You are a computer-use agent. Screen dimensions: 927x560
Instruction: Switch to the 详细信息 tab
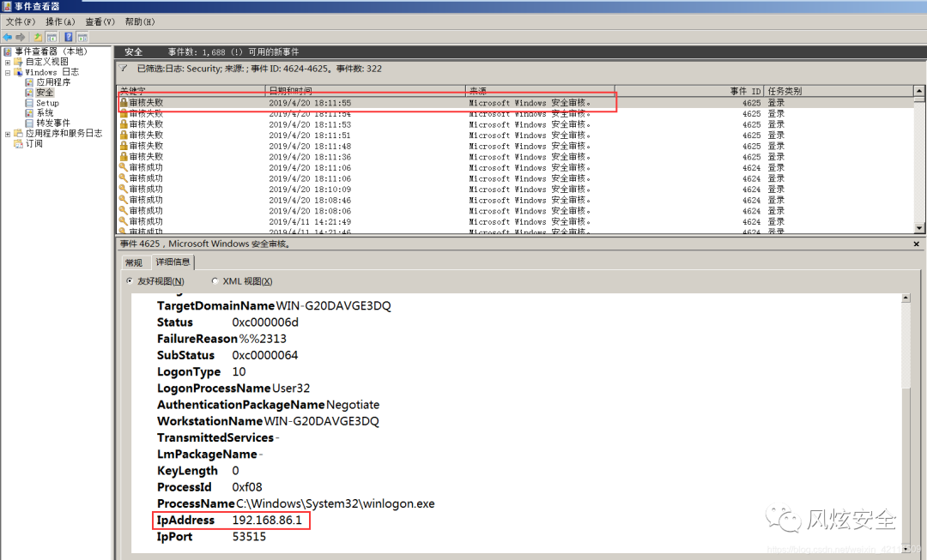173,262
